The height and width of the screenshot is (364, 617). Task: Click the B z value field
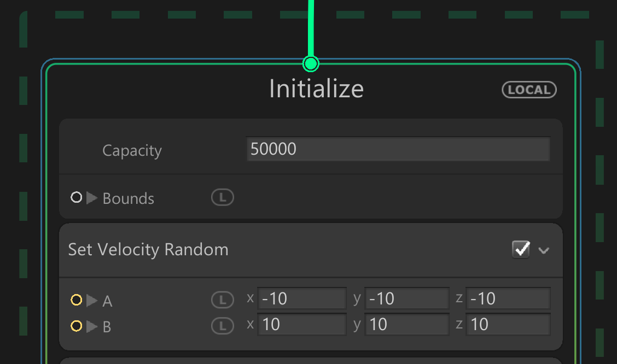(x=508, y=325)
